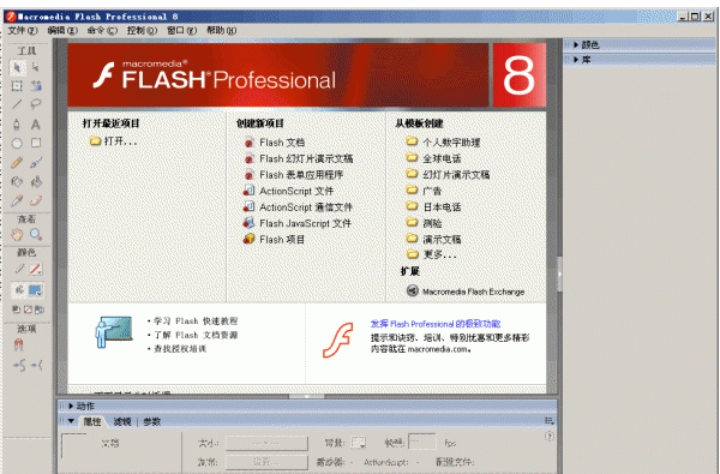Select the Selection arrow tool

click(17, 68)
